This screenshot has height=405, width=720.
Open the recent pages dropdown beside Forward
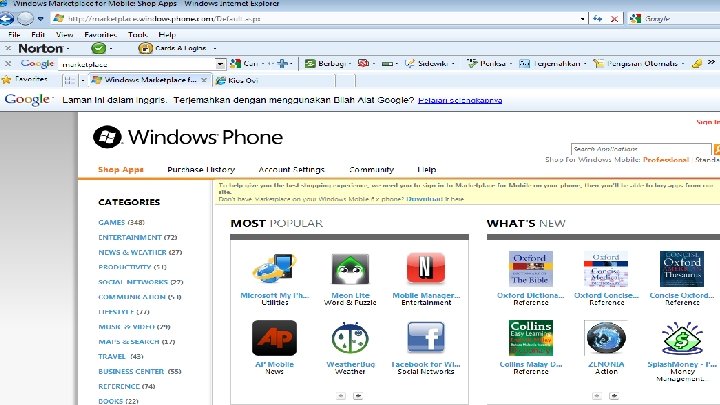pyautogui.click(x=40, y=19)
